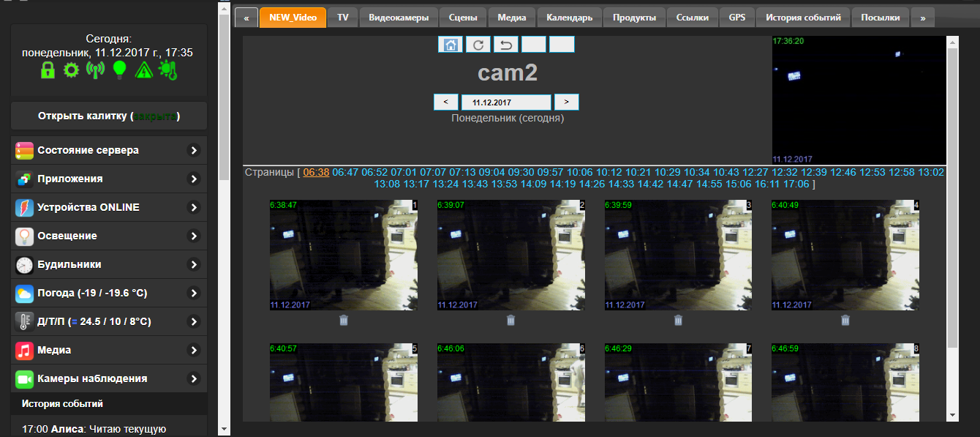Jump to the 09:04 page link

(491, 172)
